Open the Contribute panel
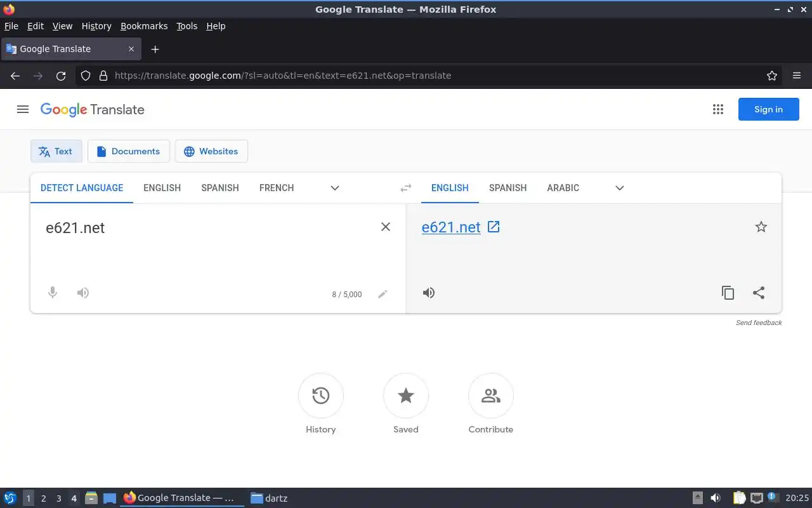 (x=491, y=404)
